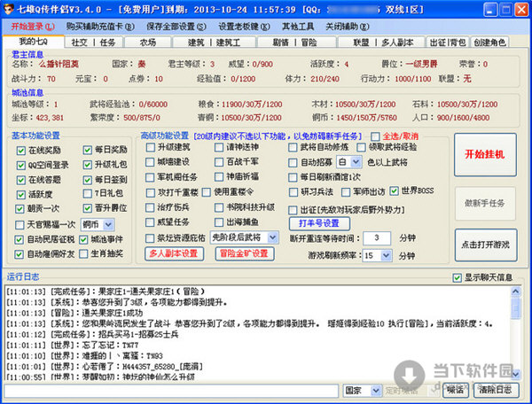Open the 多人副本设置 settings button

tap(173, 253)
